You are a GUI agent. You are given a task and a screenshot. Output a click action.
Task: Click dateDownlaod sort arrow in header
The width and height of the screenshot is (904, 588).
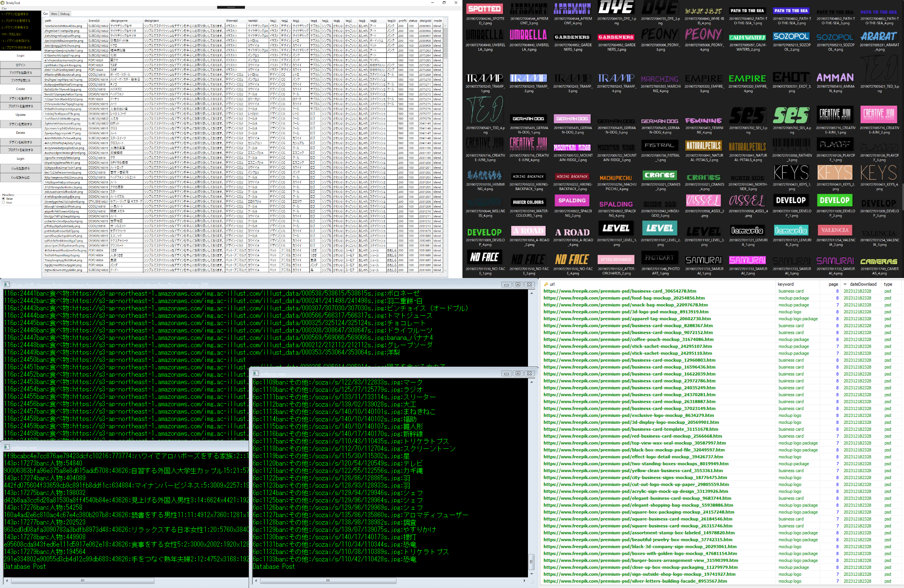(x=845, y=284)
